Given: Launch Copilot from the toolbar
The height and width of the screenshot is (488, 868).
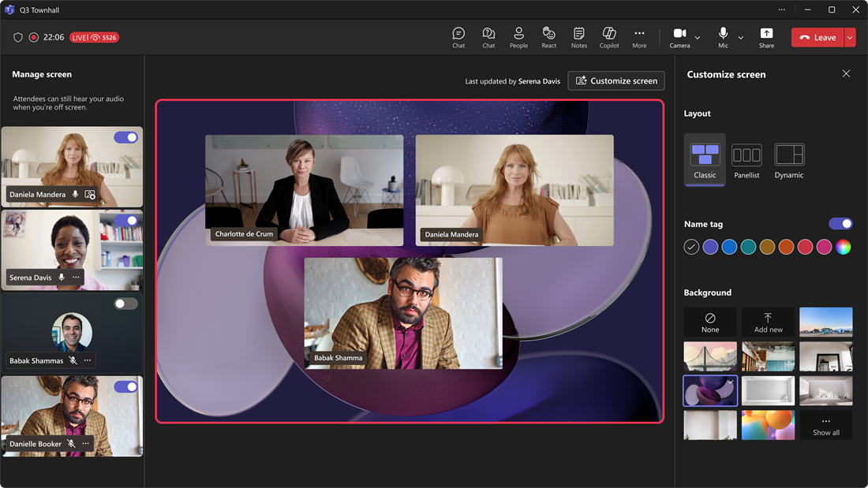Looking at the screenshot, I should (609, 37).
